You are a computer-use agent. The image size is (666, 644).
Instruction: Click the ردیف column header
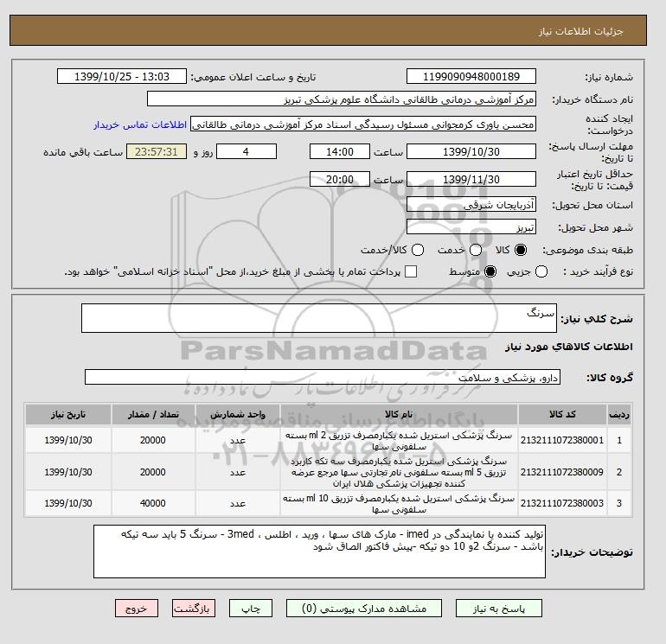pyautogui.click(x=619, y=414)
